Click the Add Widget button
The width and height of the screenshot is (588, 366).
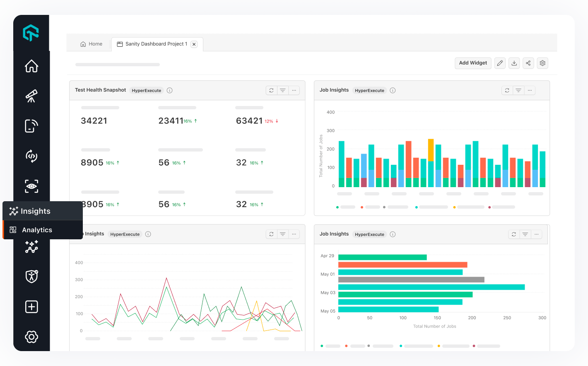point(473,63)
